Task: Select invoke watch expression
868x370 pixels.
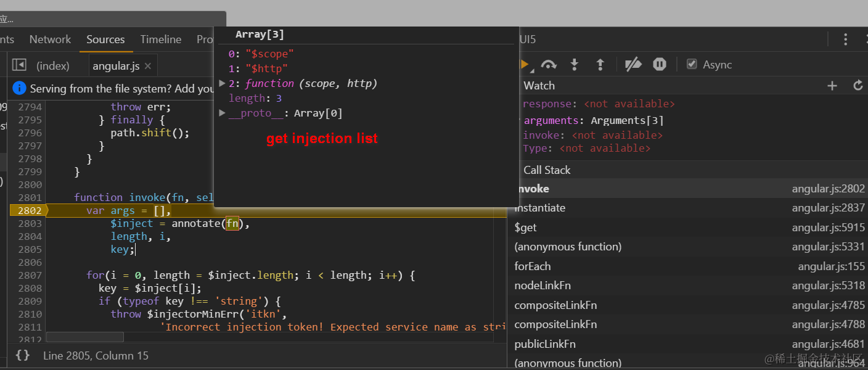Action: (x=592, y=135)
